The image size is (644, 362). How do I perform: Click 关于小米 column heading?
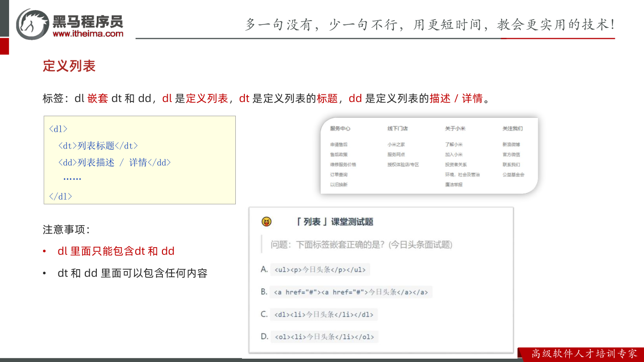coord(455,129)
